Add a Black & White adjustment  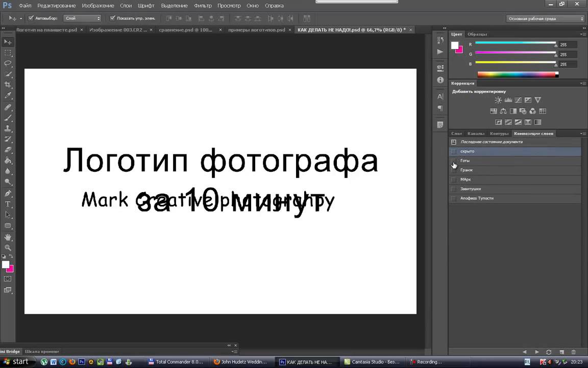pyautogui.click(x=513, y=111)
